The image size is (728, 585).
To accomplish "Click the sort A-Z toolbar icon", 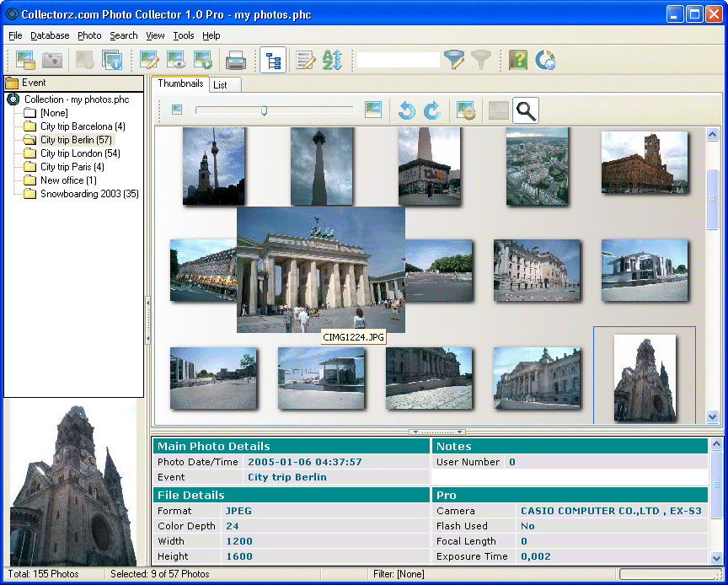I will (x=332, y=60).
